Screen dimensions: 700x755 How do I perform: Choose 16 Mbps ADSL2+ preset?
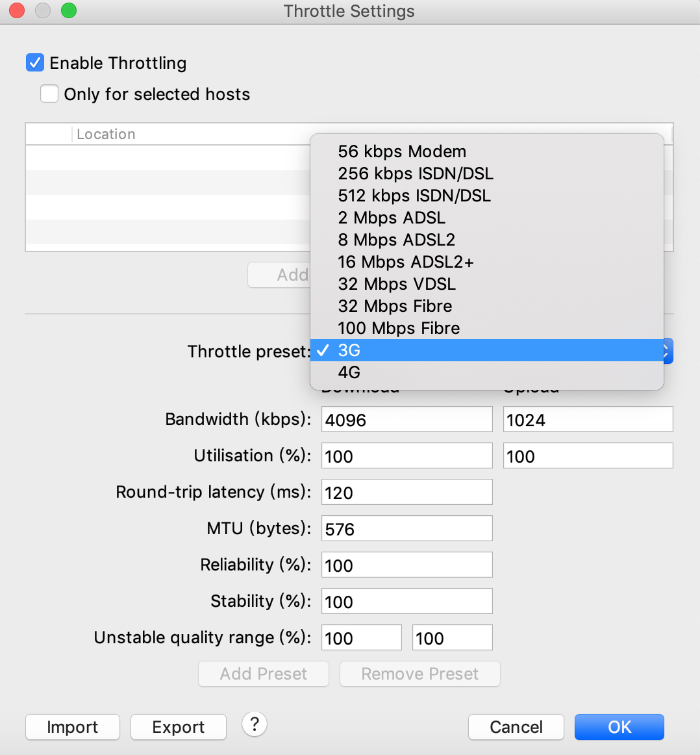pyautogui.click(x=487, y=261)
